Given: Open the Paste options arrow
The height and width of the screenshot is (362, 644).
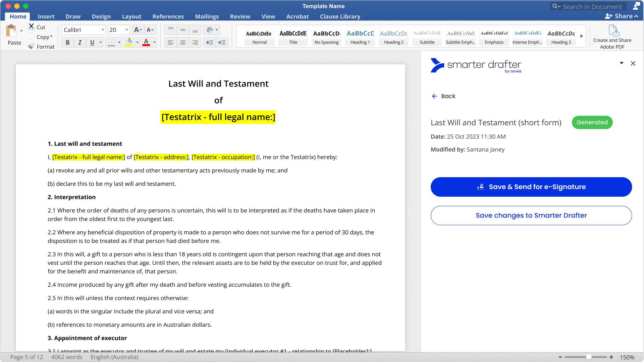Looking at the screenshot, I should pos(21,31).
